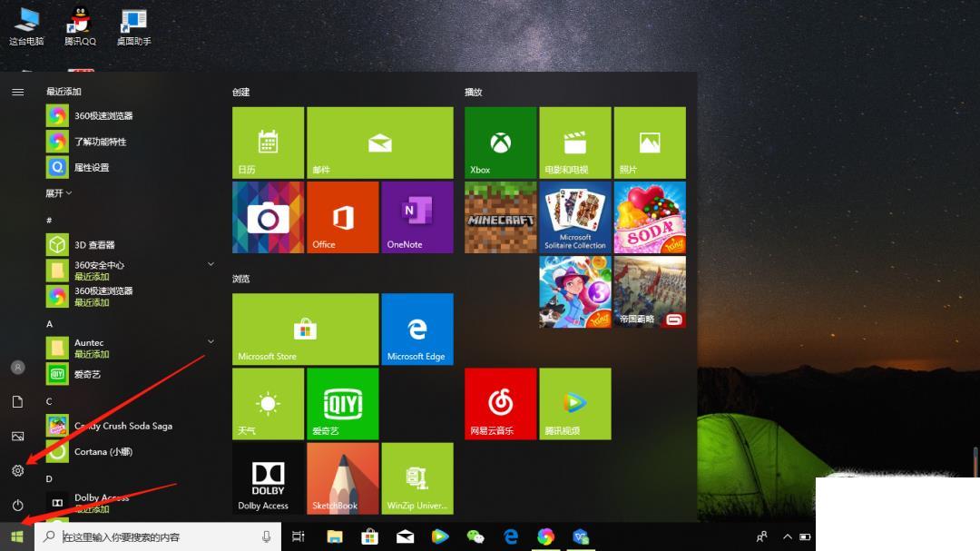Open Pictures icon in Start sidebar
The width and height of the screenshot is (980, 551).
pos(17,436)
